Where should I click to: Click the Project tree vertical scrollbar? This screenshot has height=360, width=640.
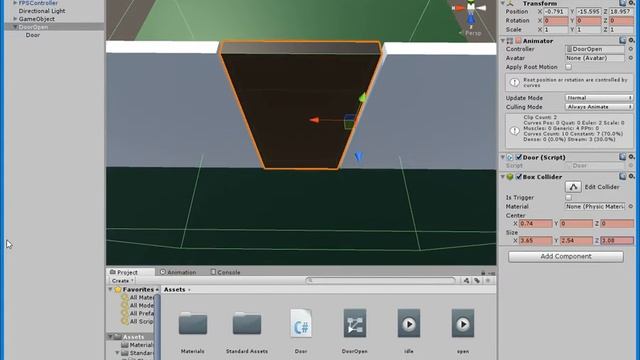157,327
